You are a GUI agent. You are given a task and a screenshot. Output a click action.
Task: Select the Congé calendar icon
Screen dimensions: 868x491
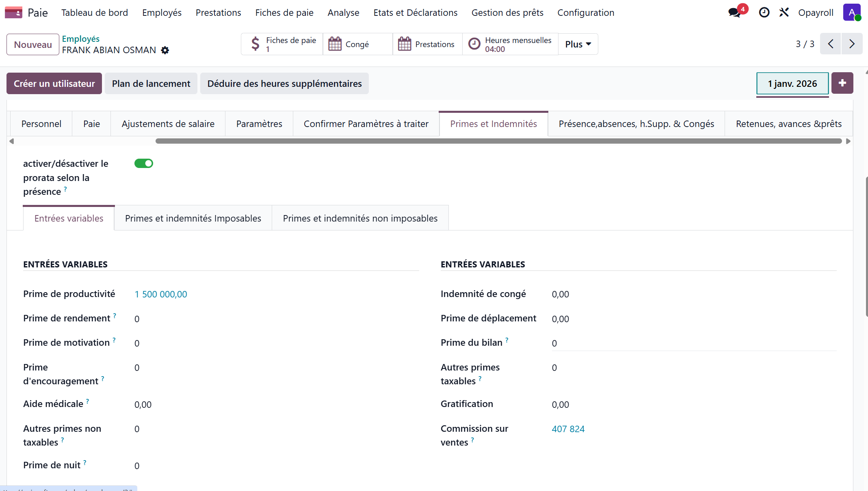(335, 44)
